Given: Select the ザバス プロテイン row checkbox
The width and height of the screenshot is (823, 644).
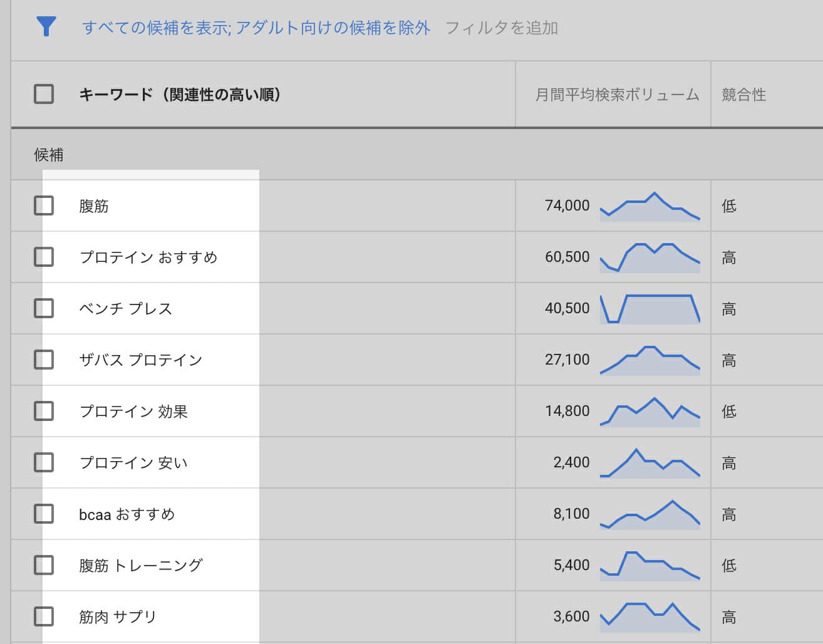Looking at the screenshot, I should coord(44,360).
